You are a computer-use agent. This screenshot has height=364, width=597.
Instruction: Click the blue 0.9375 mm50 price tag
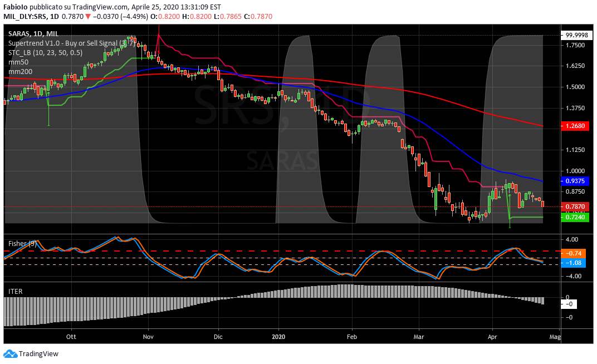click(574, 181)
